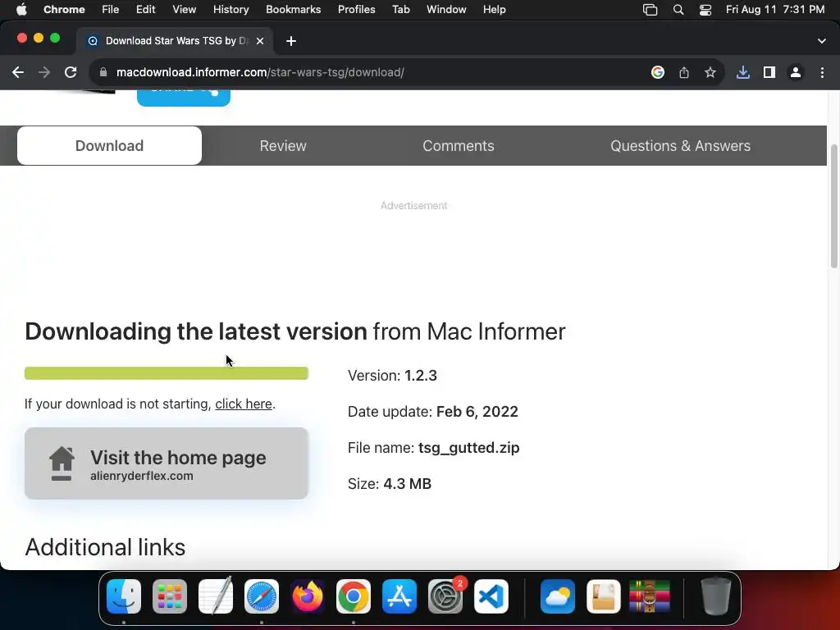Click the date and time in menu bar
840x630 pixels.
pos(775,10)
